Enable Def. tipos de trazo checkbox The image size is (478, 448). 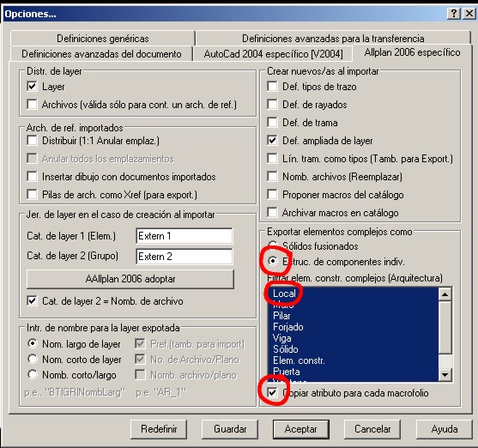coord(272,87)
